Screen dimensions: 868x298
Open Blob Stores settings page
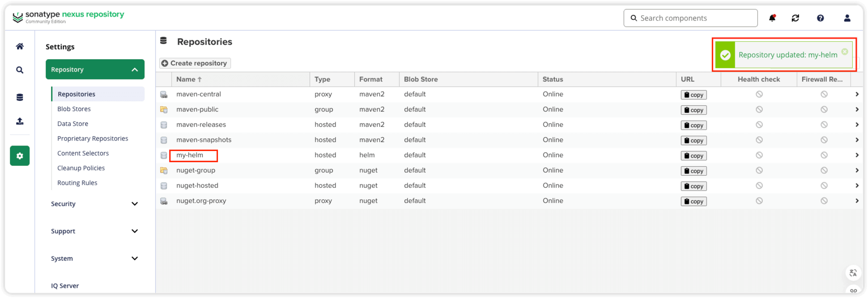pos(74,109)
